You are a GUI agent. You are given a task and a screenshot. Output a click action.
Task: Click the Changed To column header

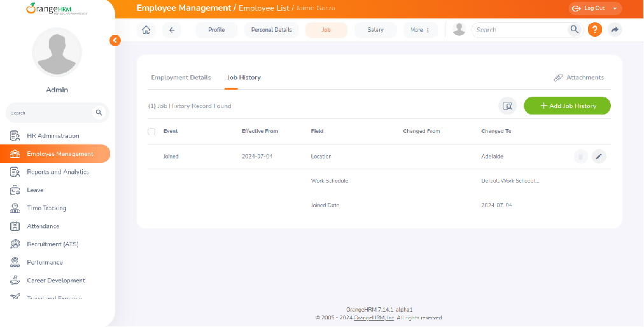coord(496,131)
